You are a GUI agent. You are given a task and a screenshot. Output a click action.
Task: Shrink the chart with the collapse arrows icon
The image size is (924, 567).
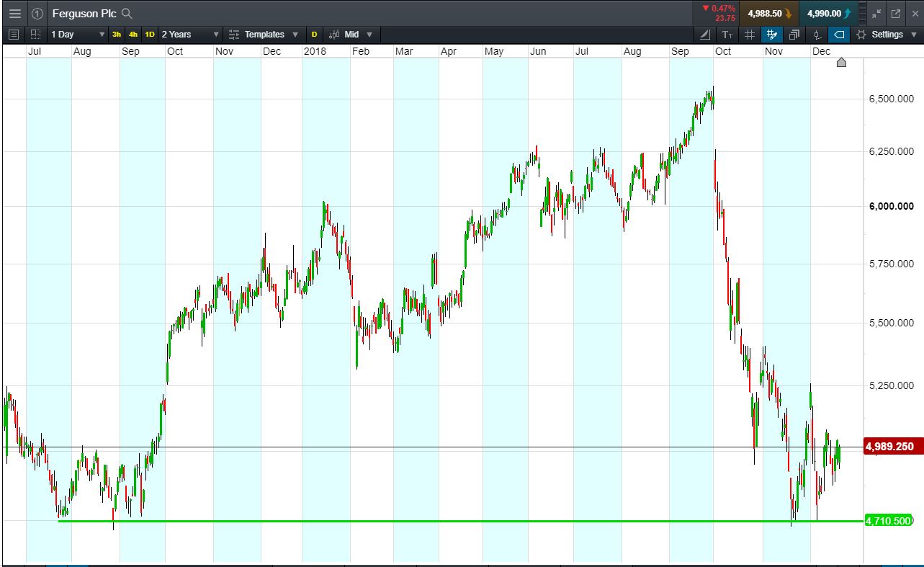pyautogui.click(x=876, y=13)
